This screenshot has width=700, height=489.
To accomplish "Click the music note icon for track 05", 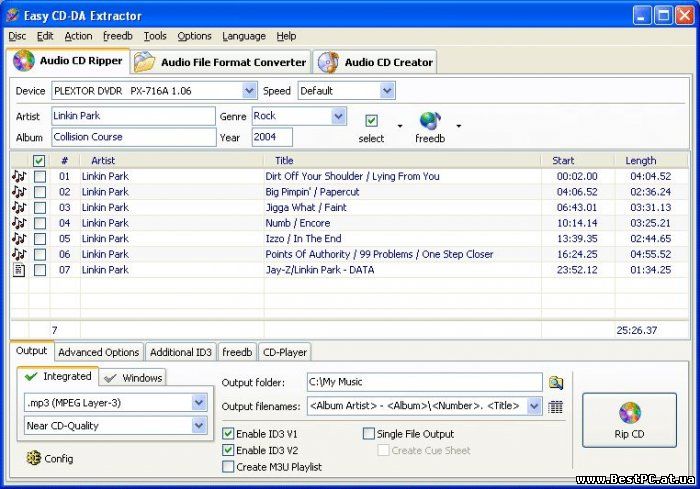I will pos(19,238).
